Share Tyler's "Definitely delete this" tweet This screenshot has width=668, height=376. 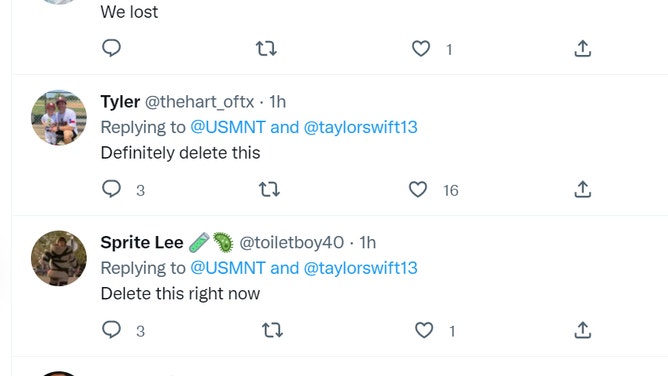582,189
